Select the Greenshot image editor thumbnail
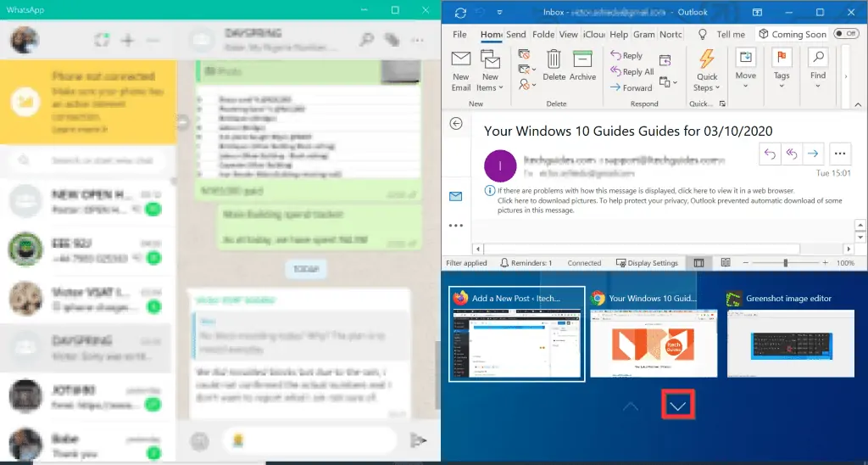Image resolution: width=868 pixels, height=465 pixels. pyautogui.click(x=792, y=333)
